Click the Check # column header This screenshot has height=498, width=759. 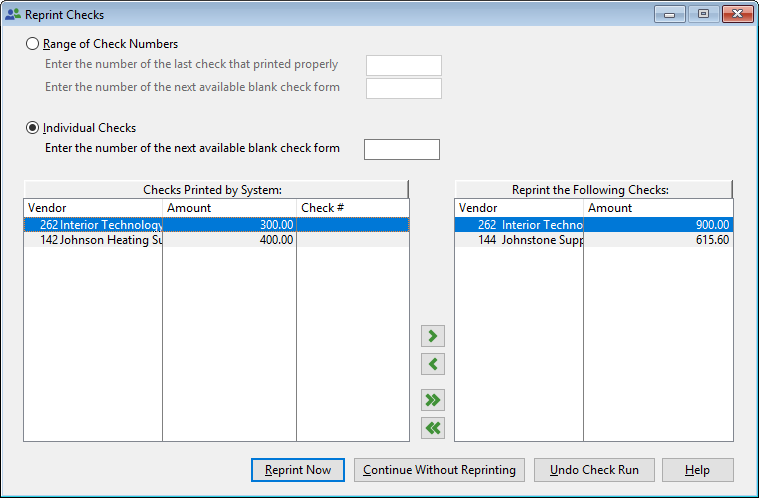click(352, 208)
